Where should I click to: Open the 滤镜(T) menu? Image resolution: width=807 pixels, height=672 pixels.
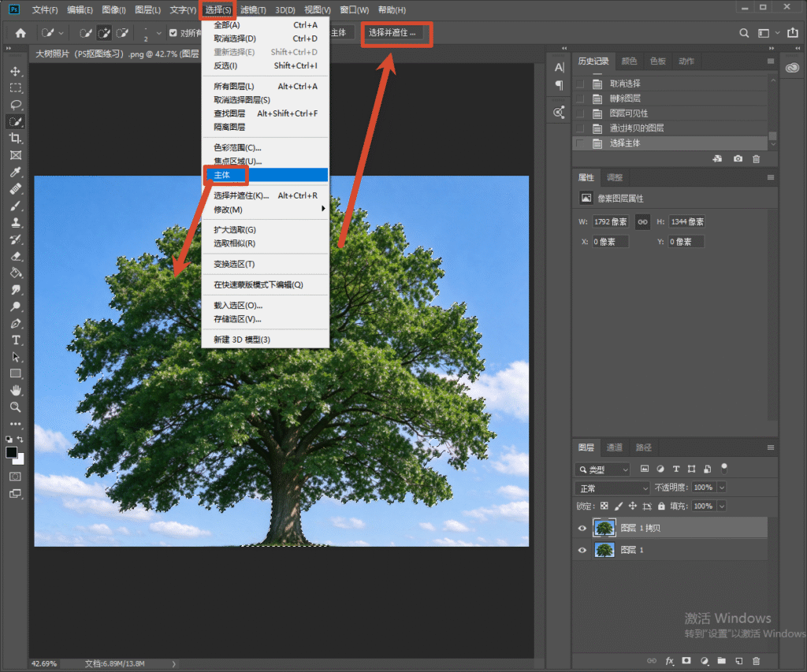tap(253, 9)
